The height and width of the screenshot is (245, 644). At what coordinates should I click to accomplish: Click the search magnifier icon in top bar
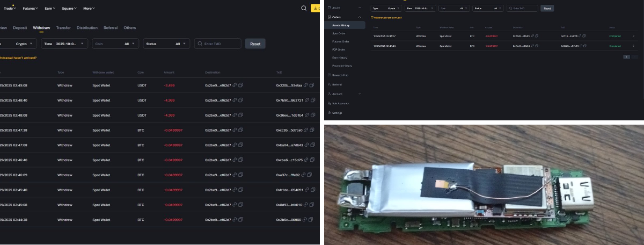304,8
